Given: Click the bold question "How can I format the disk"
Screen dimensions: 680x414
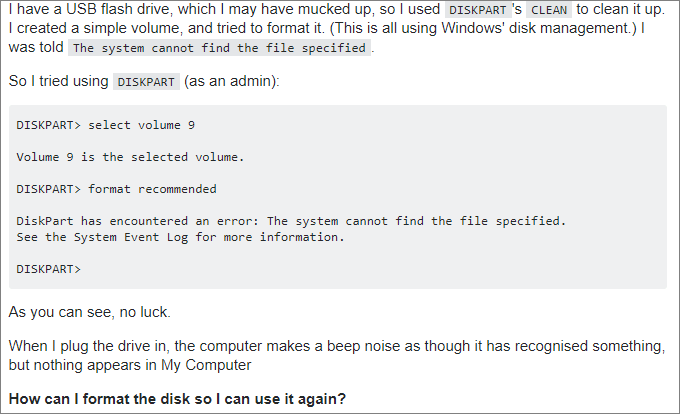Looking at the screenshot, I should [x=177, y=398].
